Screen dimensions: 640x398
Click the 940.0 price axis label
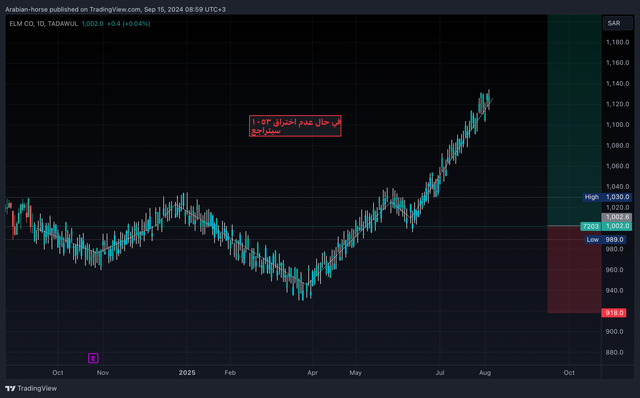point(614,291)
